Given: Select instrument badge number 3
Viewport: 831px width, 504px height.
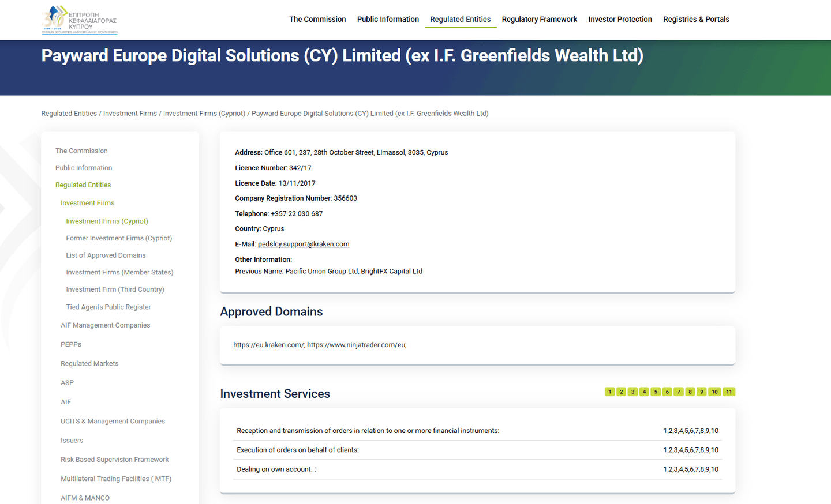Looking at the screenshot, I should point(632,392).
